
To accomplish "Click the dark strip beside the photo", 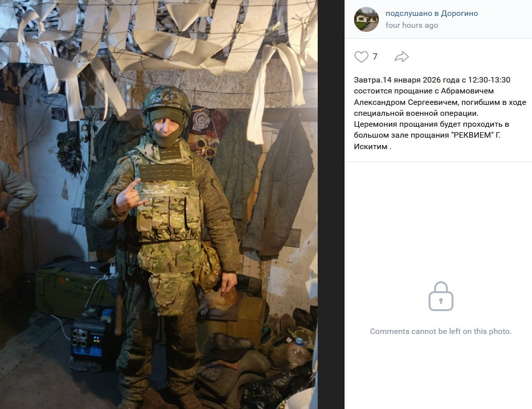I will (x=331, y=205).
